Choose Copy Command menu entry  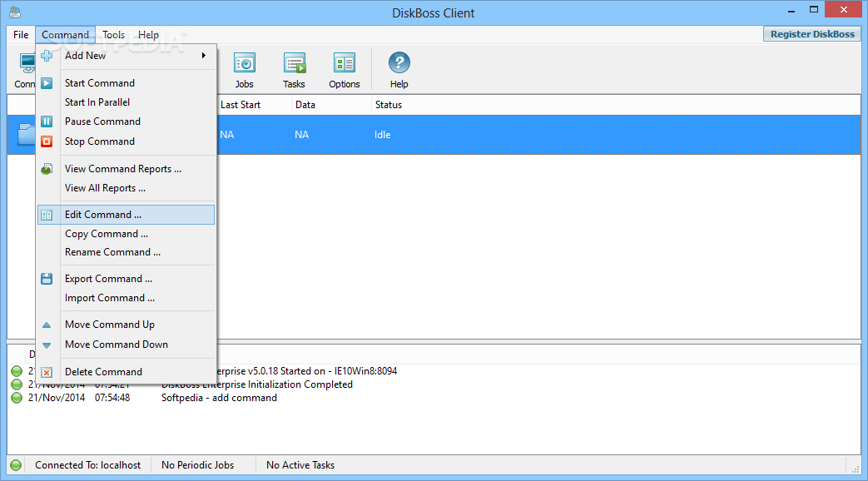click(x=126, y=234)
